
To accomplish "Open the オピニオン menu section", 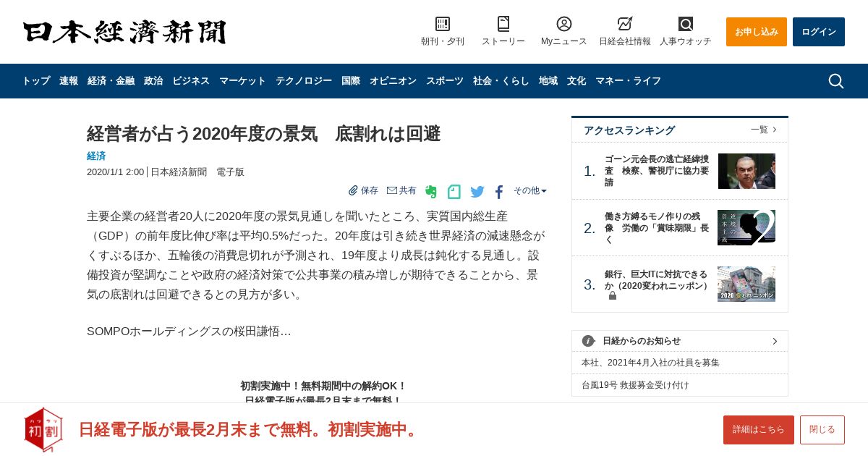I will pyautogui.click(x=393, y=81).
